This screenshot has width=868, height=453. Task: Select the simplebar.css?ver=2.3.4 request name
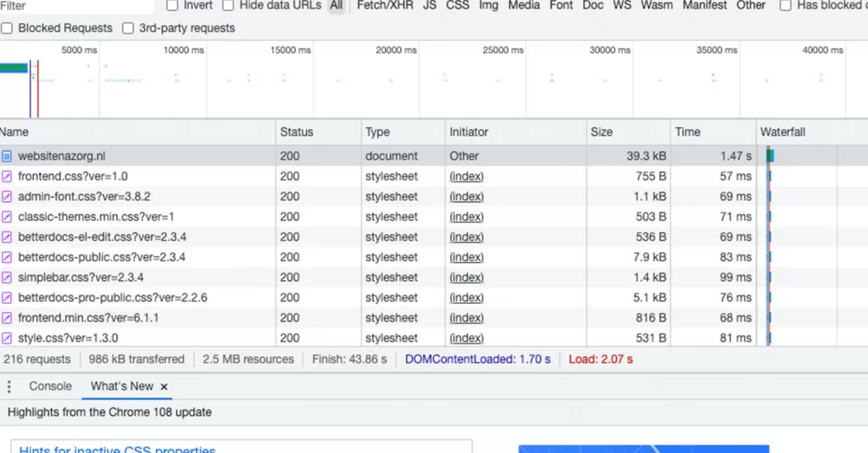pos(81,277)
